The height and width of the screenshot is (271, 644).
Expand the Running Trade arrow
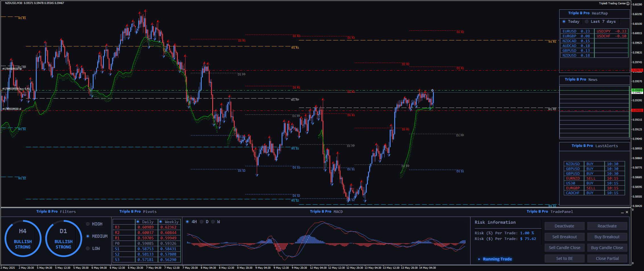[479, 259]
